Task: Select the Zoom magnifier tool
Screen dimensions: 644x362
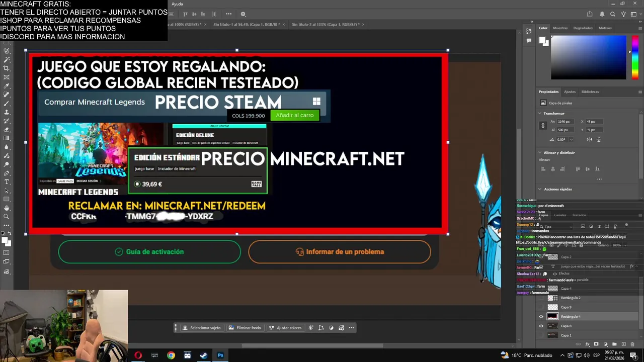Action: tap(7, 217)
